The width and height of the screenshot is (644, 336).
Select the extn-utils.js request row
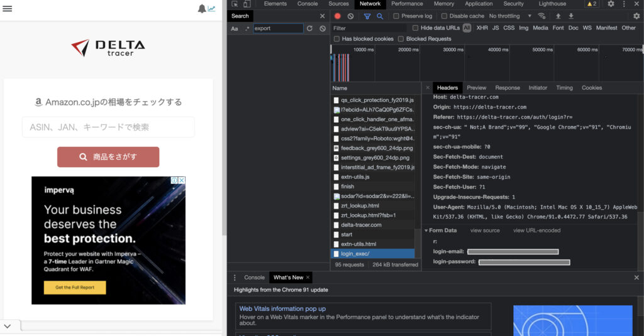(372, 177)
